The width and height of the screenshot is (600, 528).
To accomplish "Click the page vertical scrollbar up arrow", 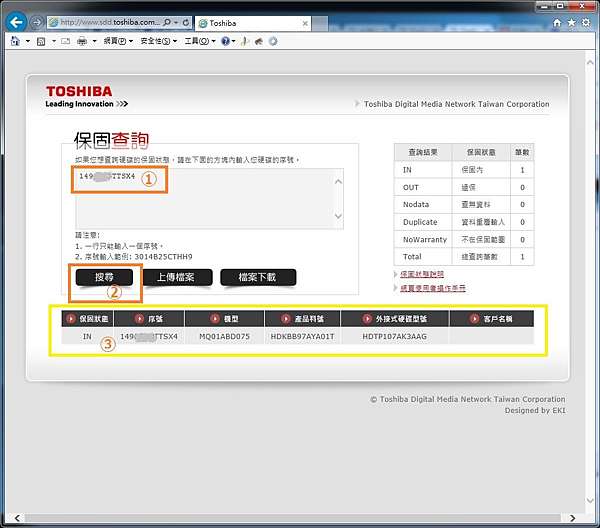I will click(590, 62).
